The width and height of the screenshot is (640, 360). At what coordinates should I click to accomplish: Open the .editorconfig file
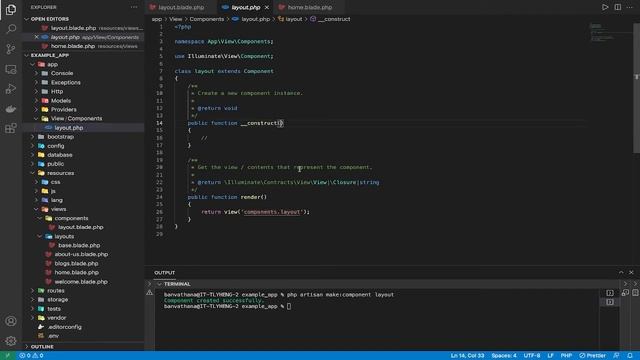pos(64,327)
